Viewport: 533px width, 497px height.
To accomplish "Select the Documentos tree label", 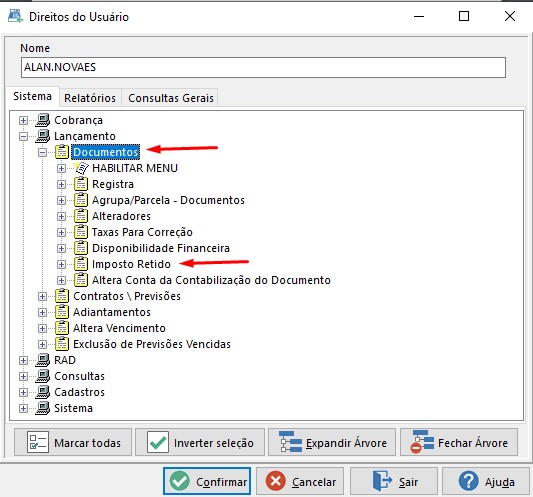I will tap(106, 152).
